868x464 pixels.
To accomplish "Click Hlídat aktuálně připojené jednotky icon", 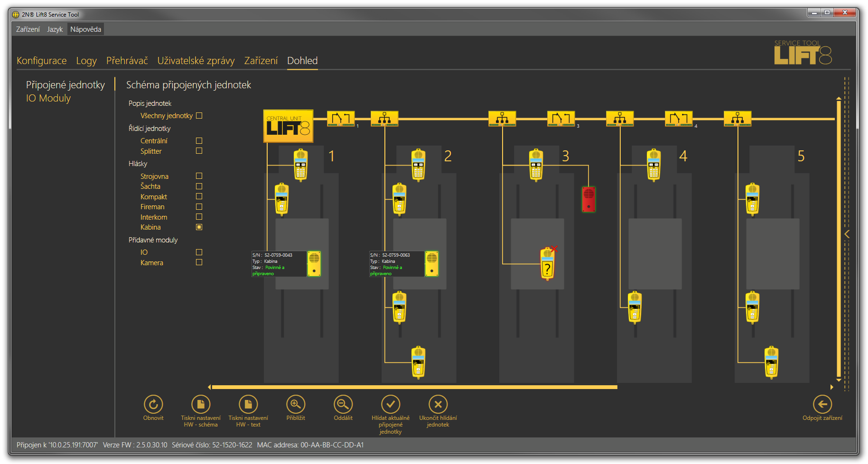I will 391,404.
